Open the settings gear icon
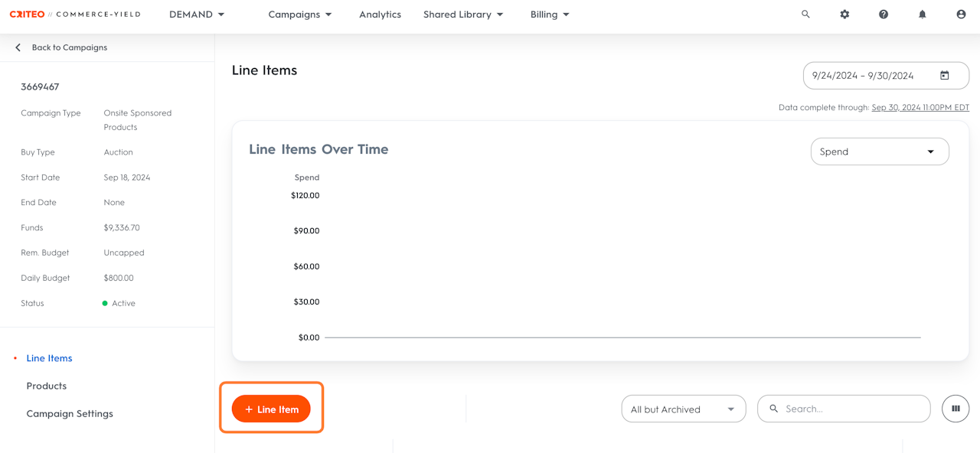 [844, 15]
